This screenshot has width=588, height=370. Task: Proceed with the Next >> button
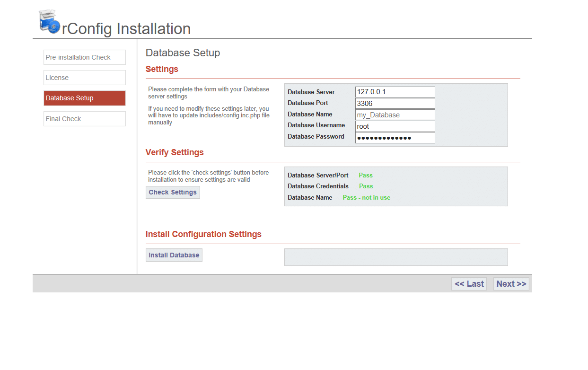coord(511,284)
